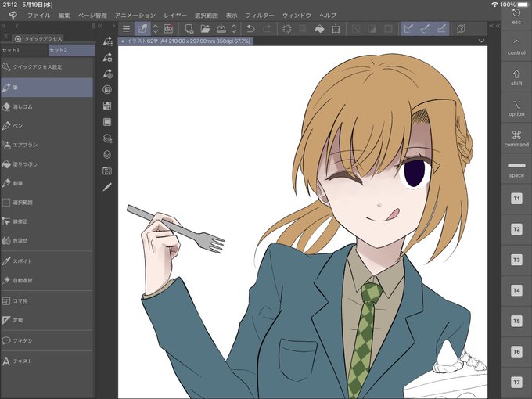Open the レイヤー menu

(175, 16)
